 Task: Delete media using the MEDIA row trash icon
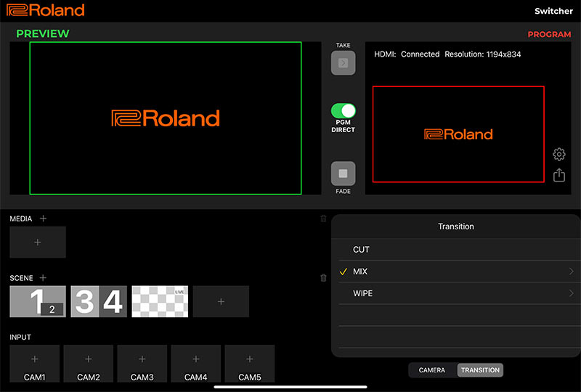click(x=323, y=219)
